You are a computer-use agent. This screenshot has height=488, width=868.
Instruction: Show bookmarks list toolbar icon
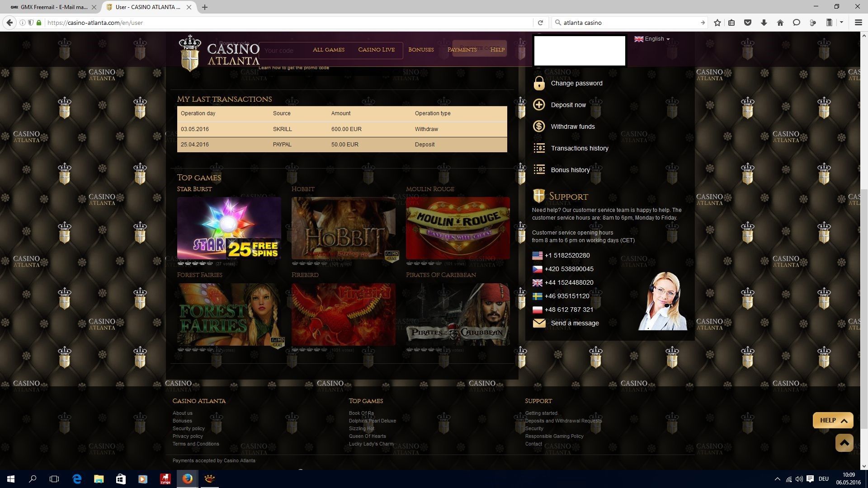pyautogui.click(x=731, y=23)
